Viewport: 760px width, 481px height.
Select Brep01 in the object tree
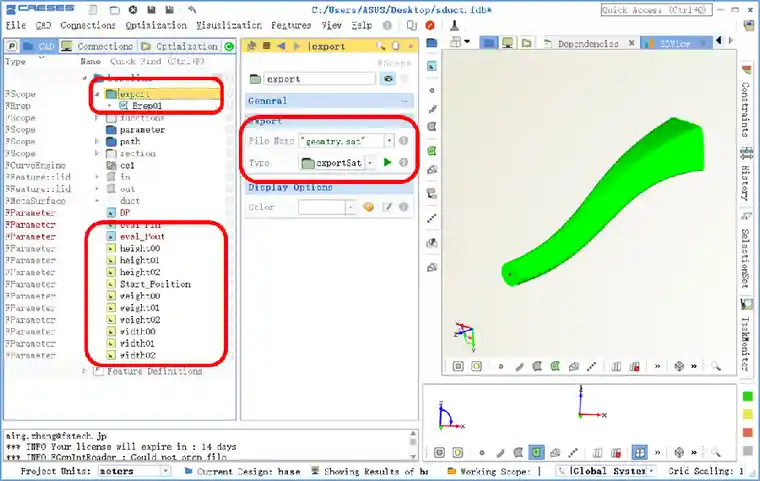(147, 105)
